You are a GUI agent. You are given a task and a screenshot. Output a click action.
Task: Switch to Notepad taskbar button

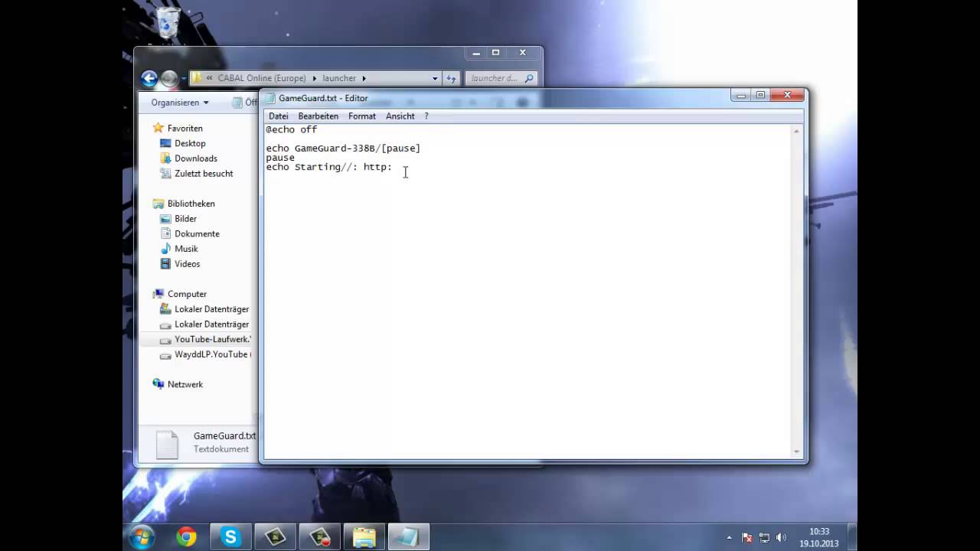click(408, 536)
